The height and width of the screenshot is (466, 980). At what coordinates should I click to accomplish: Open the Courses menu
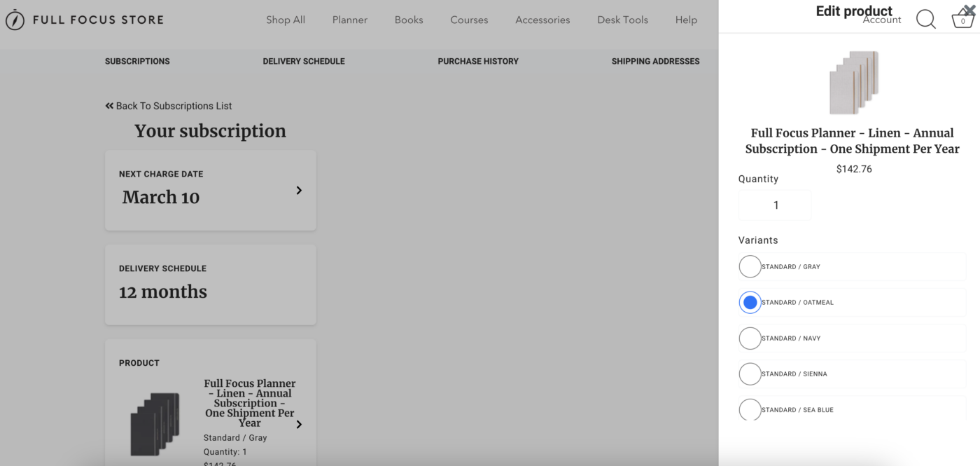pyautogui.click(x=469, y=20)
